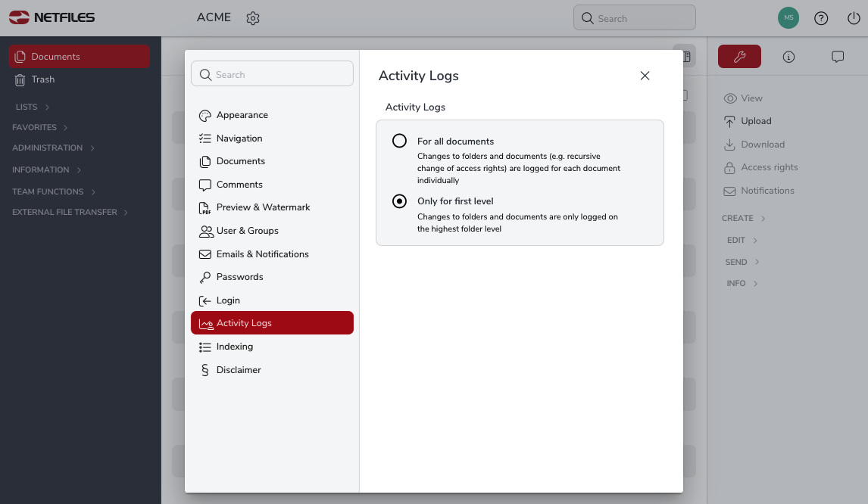Close the Activity Logs dialog
Viewport: 868px width, 504px height.
[645, 76]
